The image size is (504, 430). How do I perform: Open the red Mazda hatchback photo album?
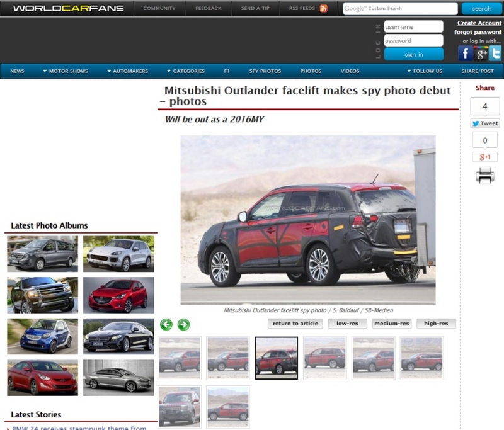118,295
